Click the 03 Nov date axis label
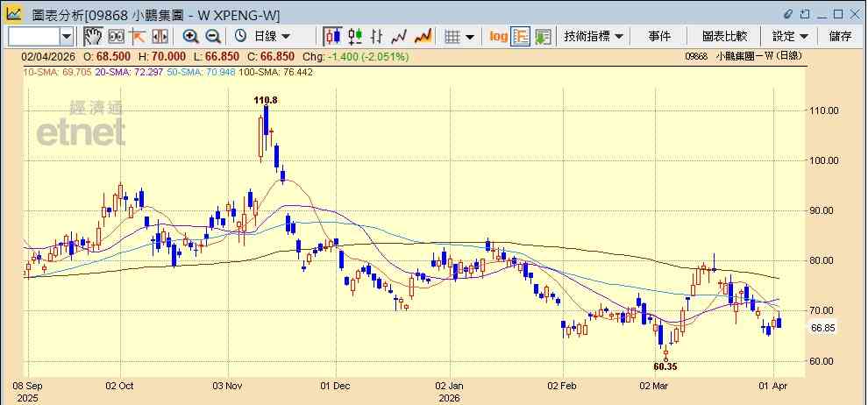The width and height of the screenshot is (868, 405). (x=227, y=386)
